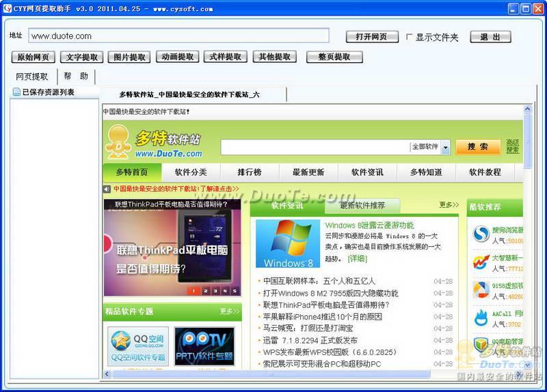Focus the 地址 URL input field

(x=178, y=36)
